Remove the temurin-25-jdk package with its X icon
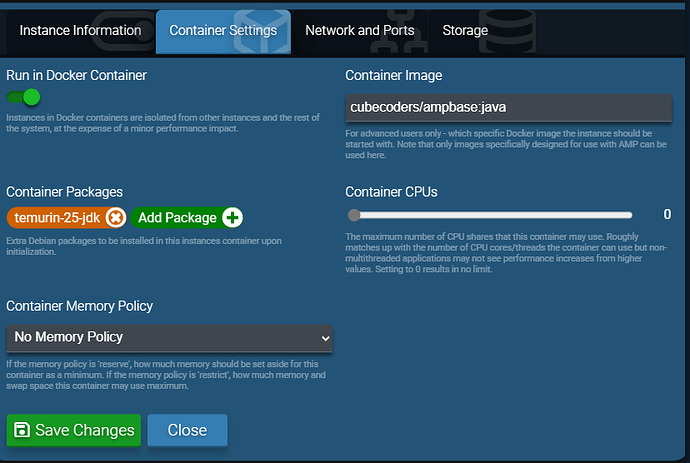Image resolution: width=690 pixels, height=463 pixels. tap(115, 217)
